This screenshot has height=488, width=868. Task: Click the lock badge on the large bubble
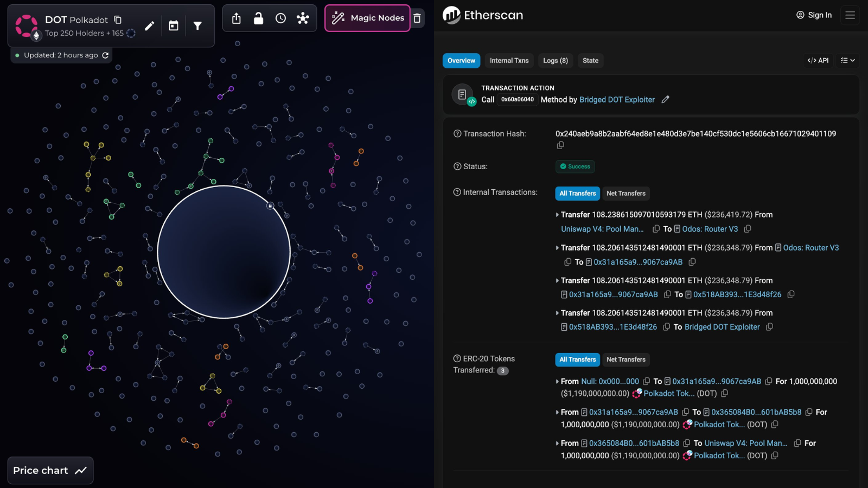[x=270, y=206]
